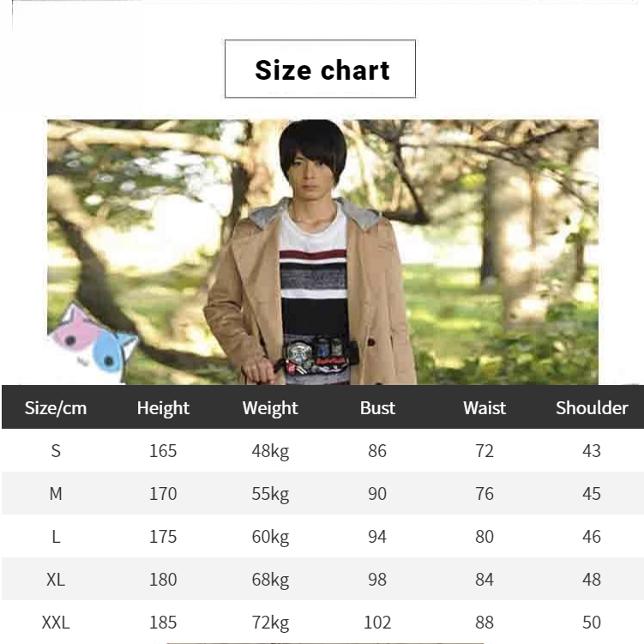This screenshot has height=644, width=644.
Task: Select the Bust column header
Action: coord(377,407)
